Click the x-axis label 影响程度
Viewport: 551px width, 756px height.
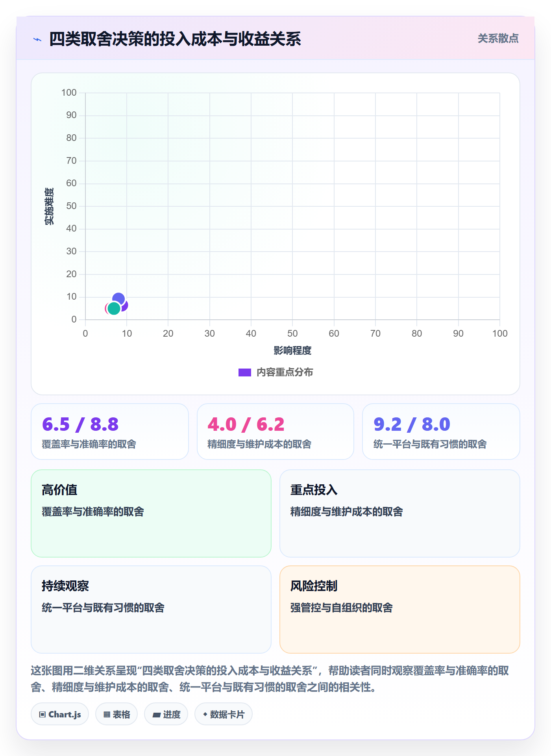coord(292,350)
